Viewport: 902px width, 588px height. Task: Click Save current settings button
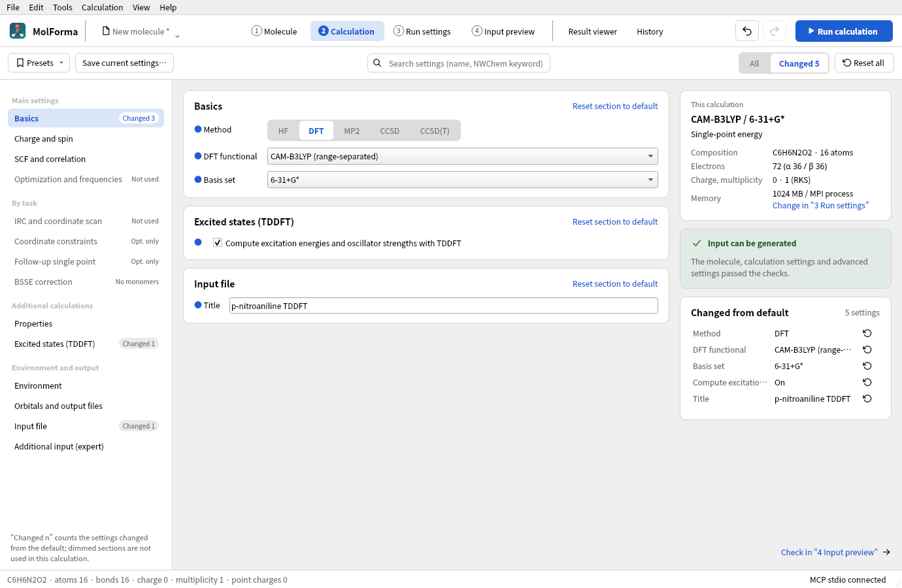[124, 63]
